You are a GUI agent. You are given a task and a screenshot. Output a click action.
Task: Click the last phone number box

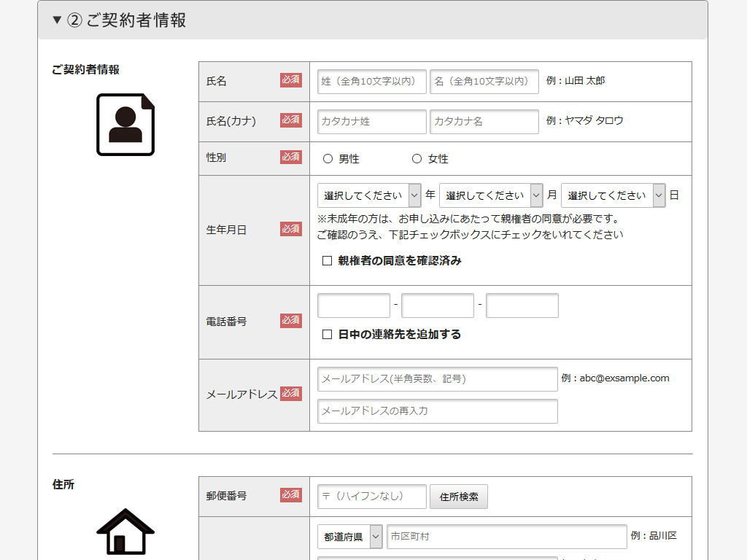(x=522, y=306)
